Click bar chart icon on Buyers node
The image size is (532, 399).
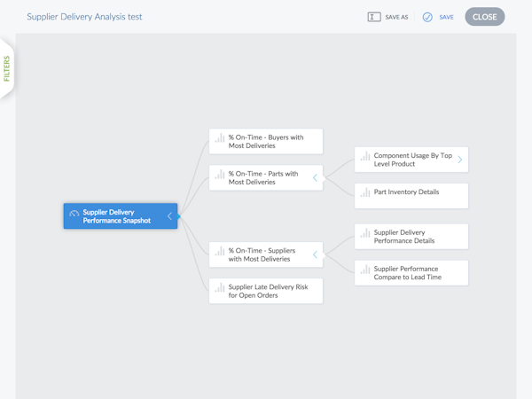(219, 138)
